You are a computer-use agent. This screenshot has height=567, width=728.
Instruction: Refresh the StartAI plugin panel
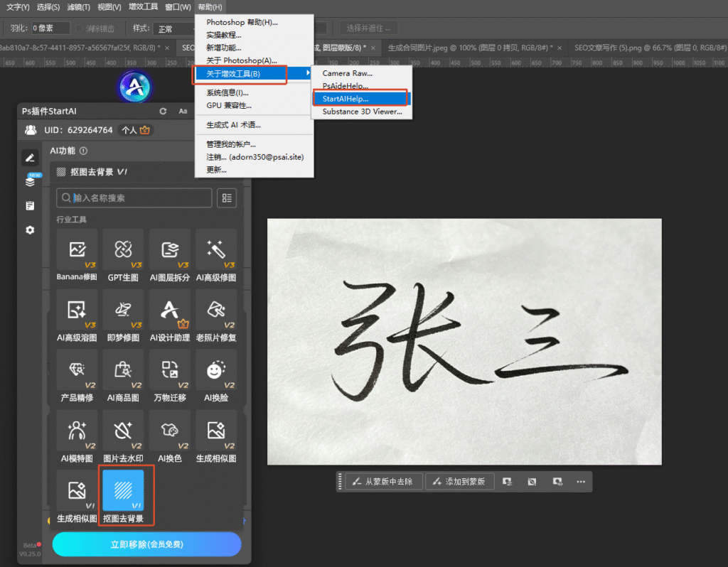(x=163, y=112)
